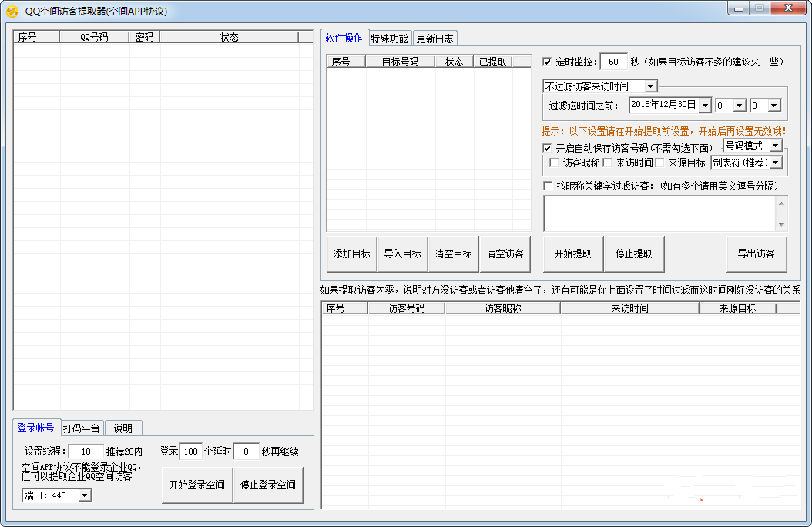This screenshot has width=812, height=527.
Task: Toggle the 定时监控 checkbox
Action: [x=547, y=62]
